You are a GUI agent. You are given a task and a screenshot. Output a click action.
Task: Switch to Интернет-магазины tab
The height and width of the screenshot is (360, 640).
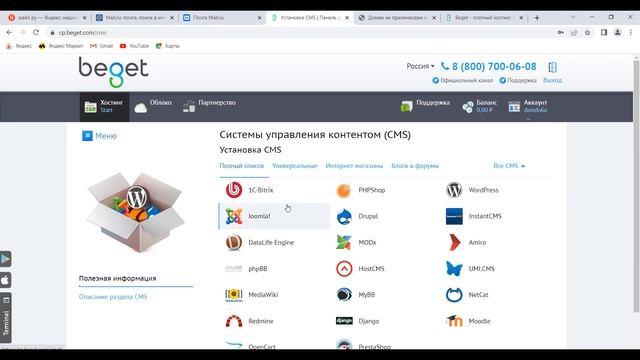point(354,166)
